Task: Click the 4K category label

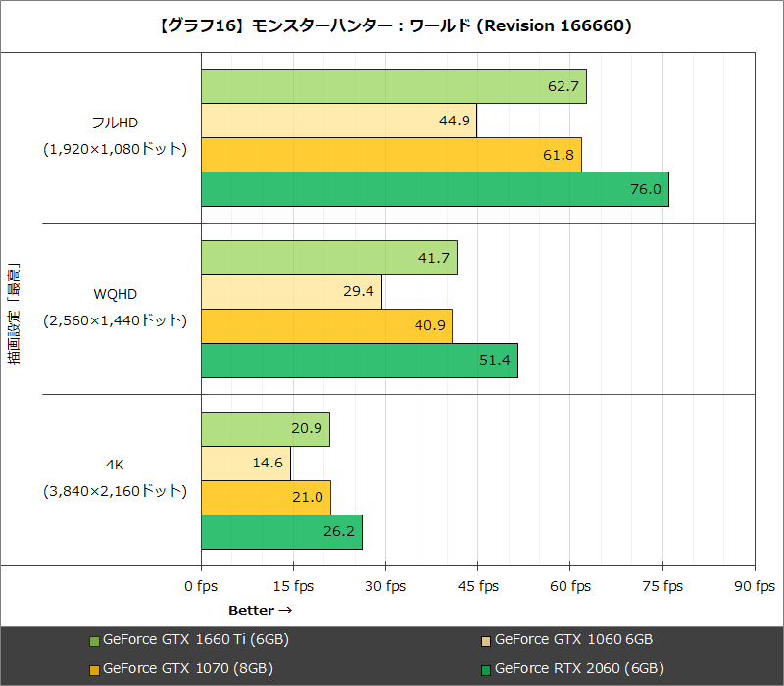Action: (x=115, y=465)
